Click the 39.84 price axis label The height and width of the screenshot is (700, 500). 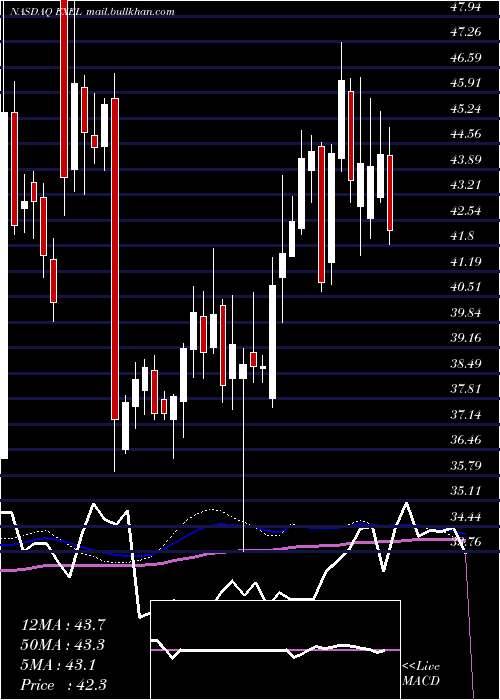point(466,312)
